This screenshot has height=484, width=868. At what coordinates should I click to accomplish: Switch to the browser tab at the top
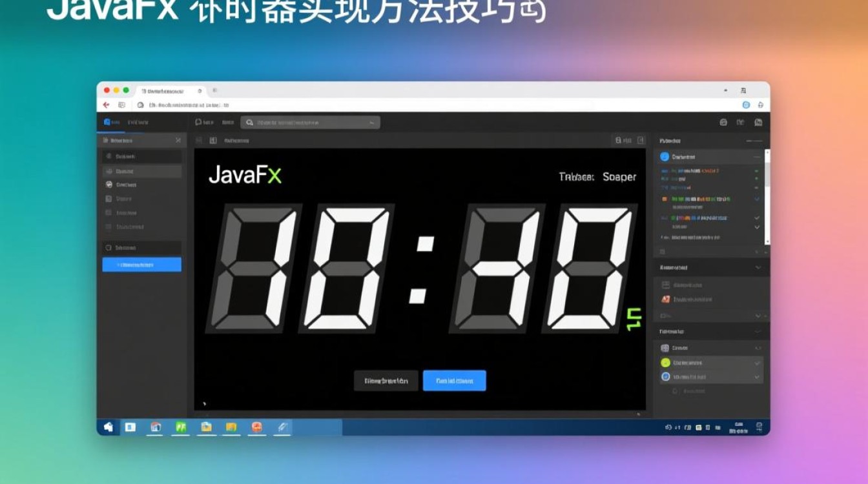tap(165, 91)
